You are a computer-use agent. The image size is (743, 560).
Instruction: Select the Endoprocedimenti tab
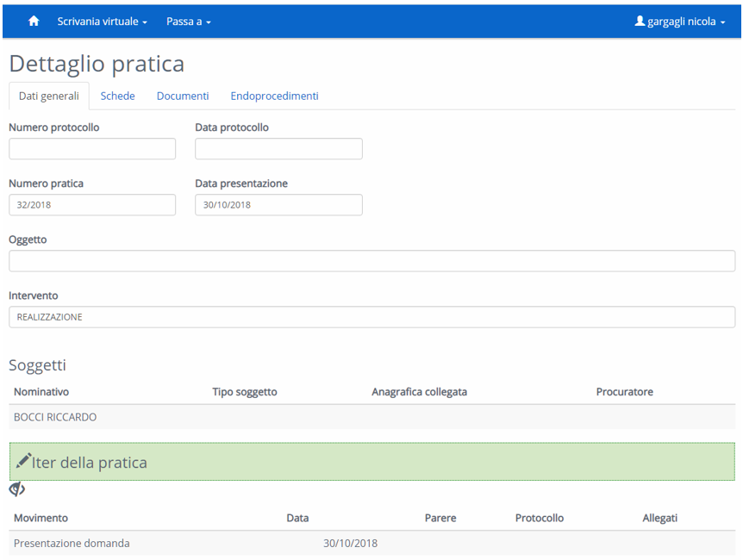[274, 96]
